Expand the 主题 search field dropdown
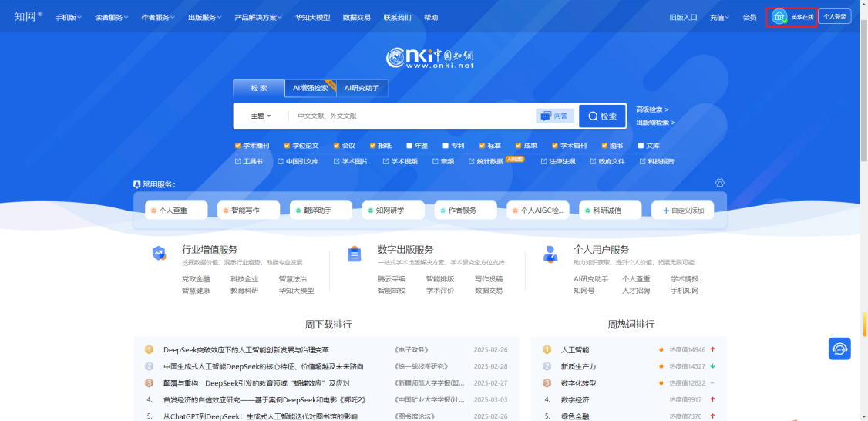This screenshot has height=421, width=868. coord(261,116)
